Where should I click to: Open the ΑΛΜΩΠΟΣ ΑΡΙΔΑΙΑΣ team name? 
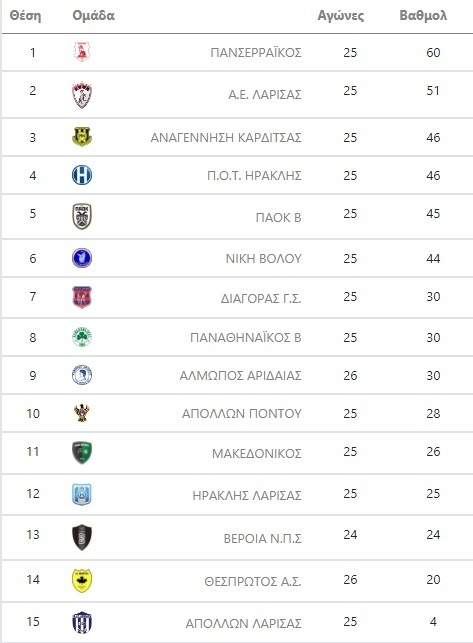click(240, 376)
